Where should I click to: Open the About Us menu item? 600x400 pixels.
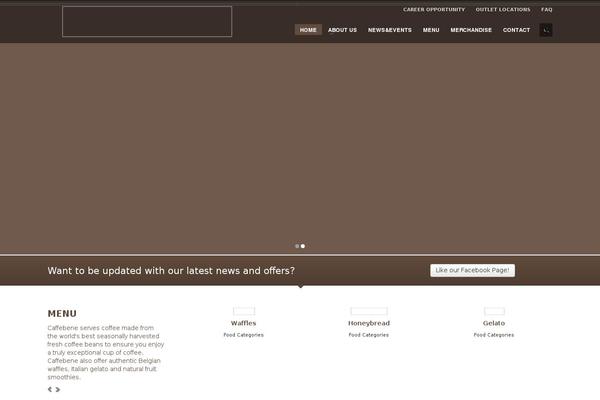click(342, 30)
